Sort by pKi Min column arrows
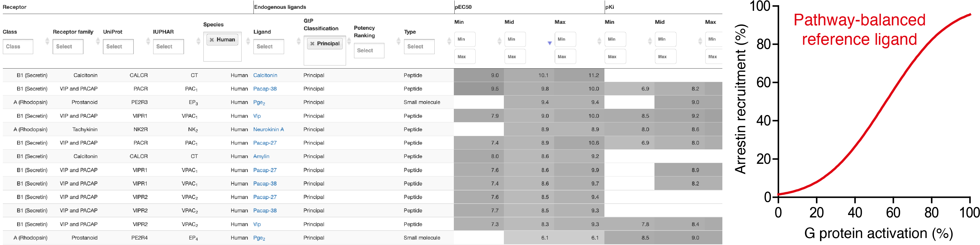Viewport: 980px width, 245px height. coord(650,41)
